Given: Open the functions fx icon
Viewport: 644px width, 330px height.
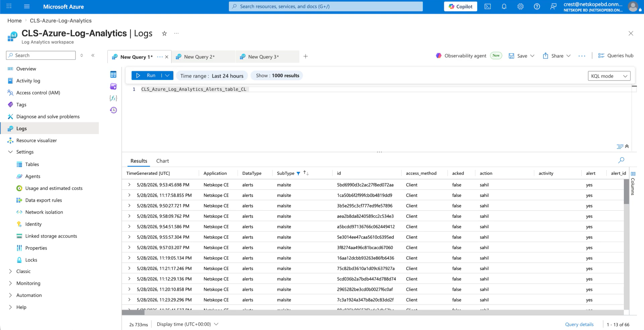Looking at the screenshot, I should click(113, 98).
